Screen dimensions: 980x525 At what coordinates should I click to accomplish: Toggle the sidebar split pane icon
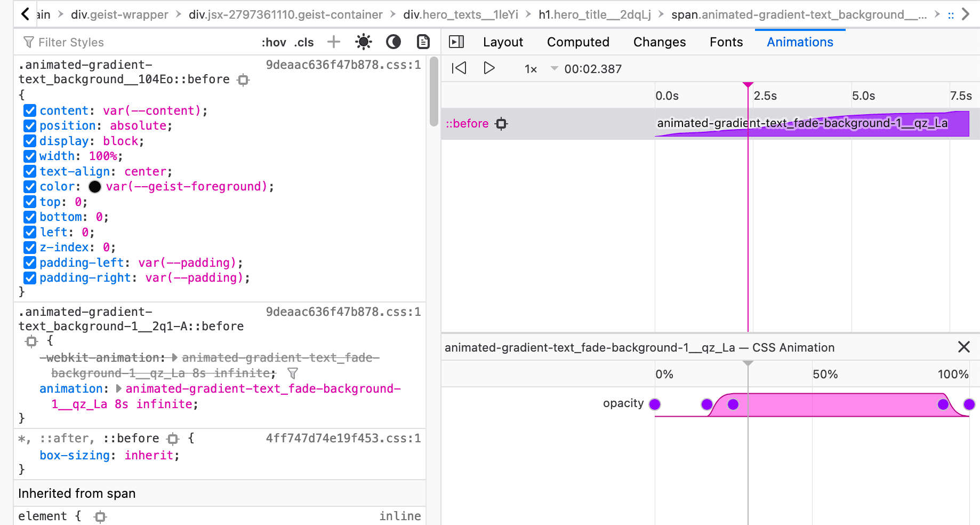tap(456, 42)
